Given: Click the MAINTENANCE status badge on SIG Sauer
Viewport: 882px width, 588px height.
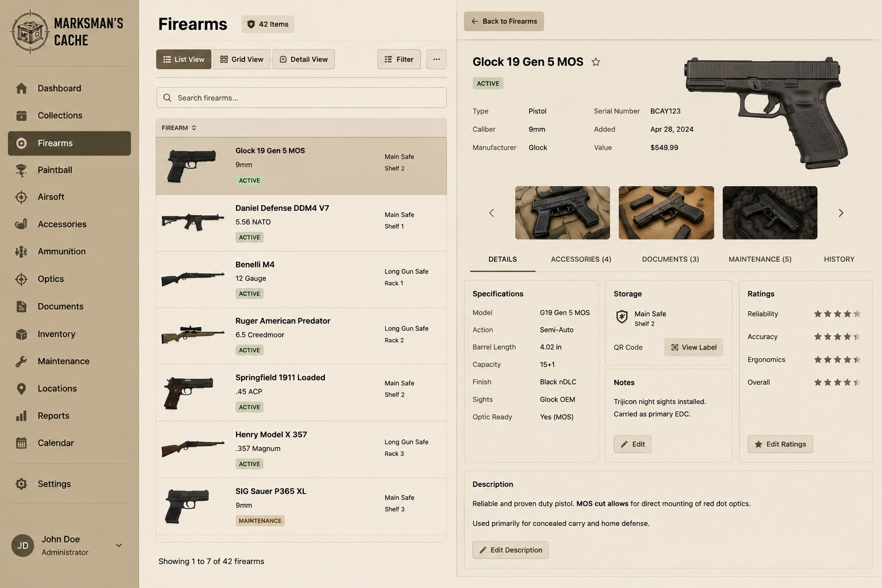Looking at the screenshot, I should pos(260,521).
